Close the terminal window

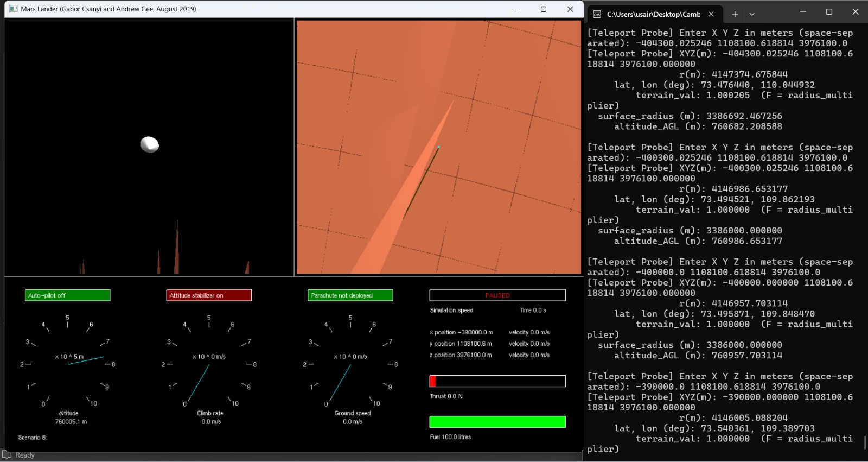coord(856,11)
